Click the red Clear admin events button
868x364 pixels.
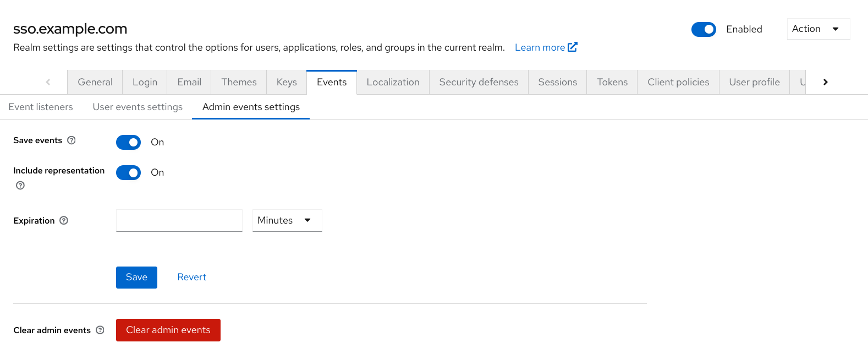[x=168, y=330]
